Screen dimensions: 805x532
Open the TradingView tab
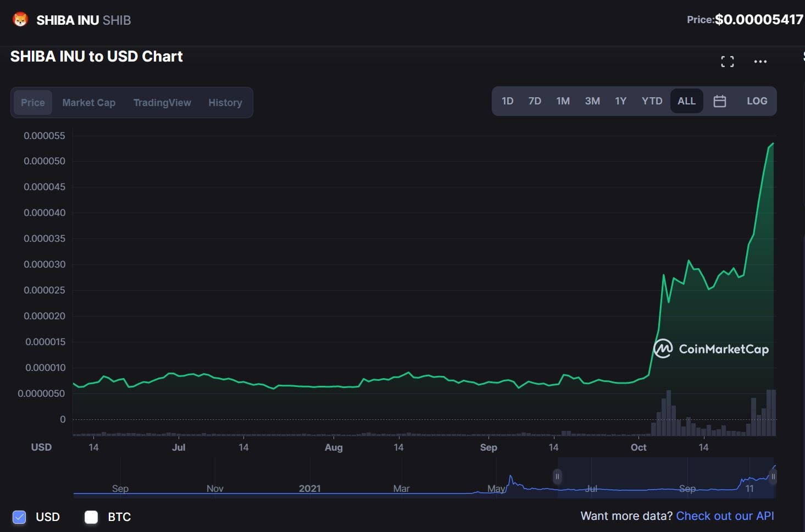click(x=162, y=103)
